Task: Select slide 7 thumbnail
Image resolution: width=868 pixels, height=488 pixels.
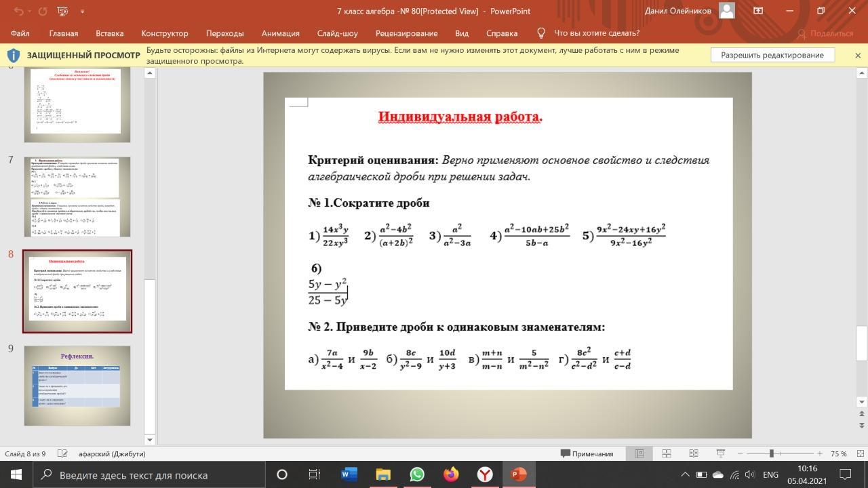Action: click(x=77, y=197)
